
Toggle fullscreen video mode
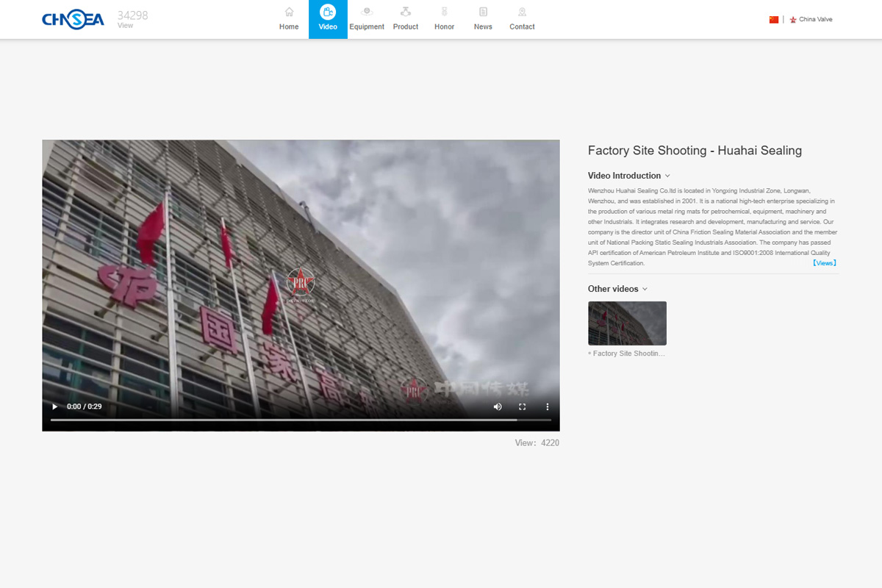coord(523,406)
